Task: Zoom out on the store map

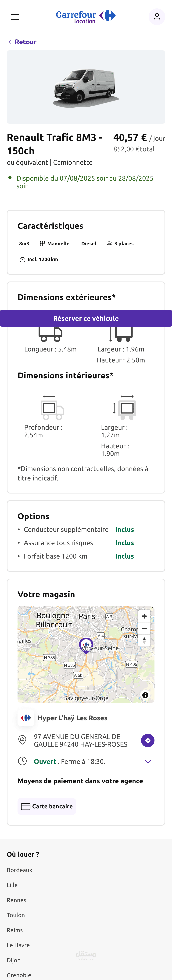Action: pyautogui.click(x=144, y=628)
